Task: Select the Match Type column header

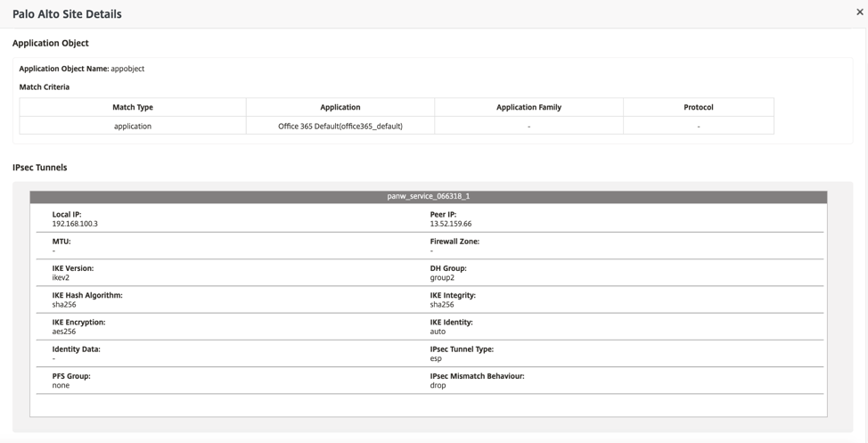Action: (133, 108)
